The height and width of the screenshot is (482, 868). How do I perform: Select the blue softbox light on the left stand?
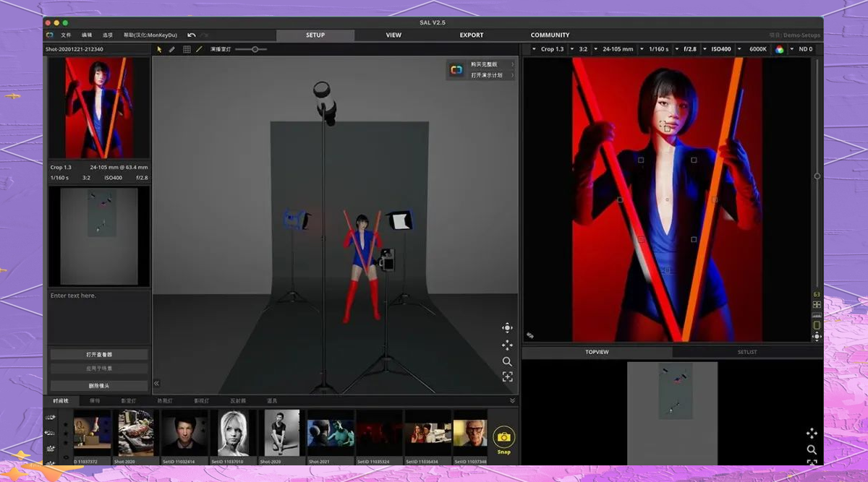(x=296, y=220)
